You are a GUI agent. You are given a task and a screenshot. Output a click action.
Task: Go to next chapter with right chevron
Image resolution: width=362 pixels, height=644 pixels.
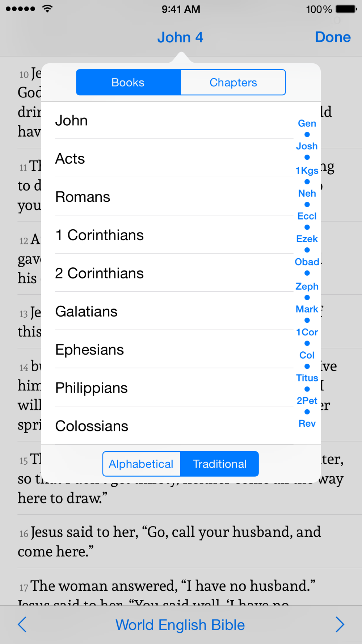(x=340, y=624)
